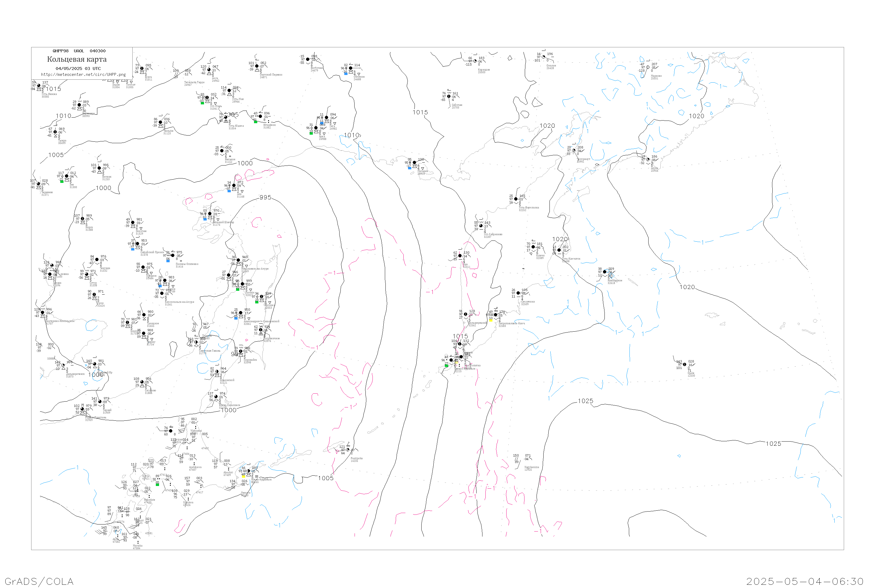Click the GrADS/COLA footer text
The height and width of the screenshot is (588, 882).
[x=39, y=581]
